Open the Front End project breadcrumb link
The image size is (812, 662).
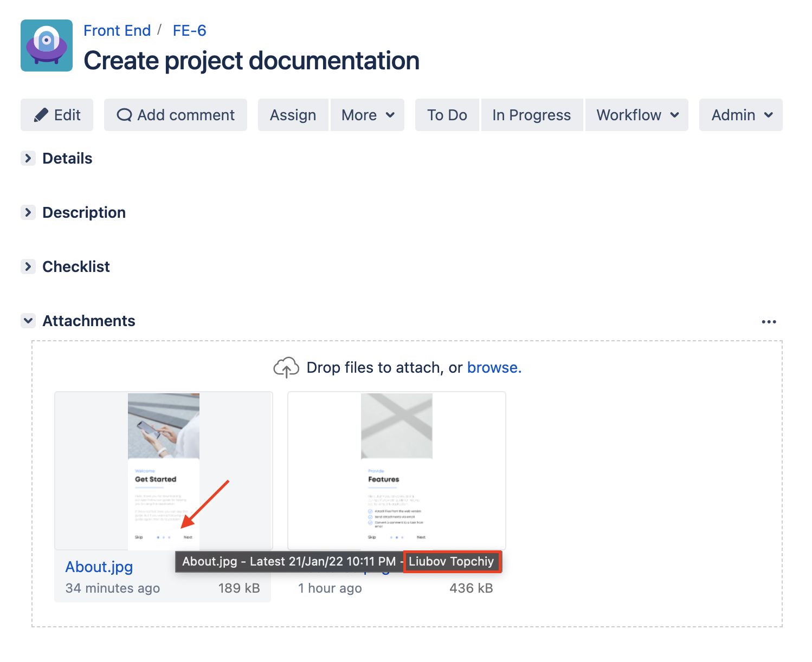117,30
